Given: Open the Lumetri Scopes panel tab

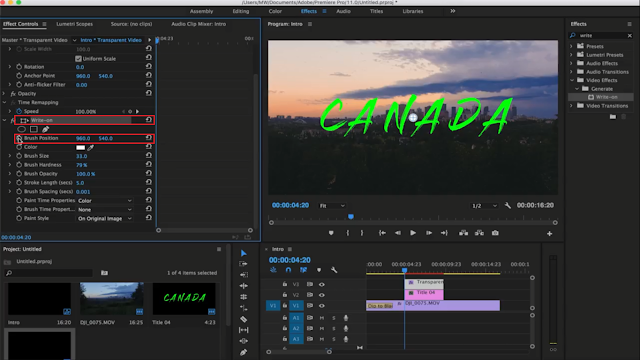Looking at the screenshot, I should (74, 24).
